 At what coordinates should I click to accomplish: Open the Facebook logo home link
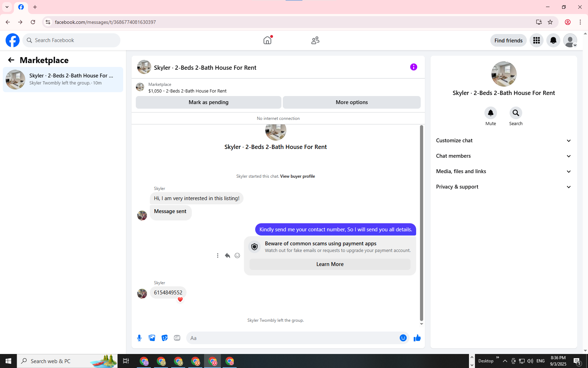point(13,40)
